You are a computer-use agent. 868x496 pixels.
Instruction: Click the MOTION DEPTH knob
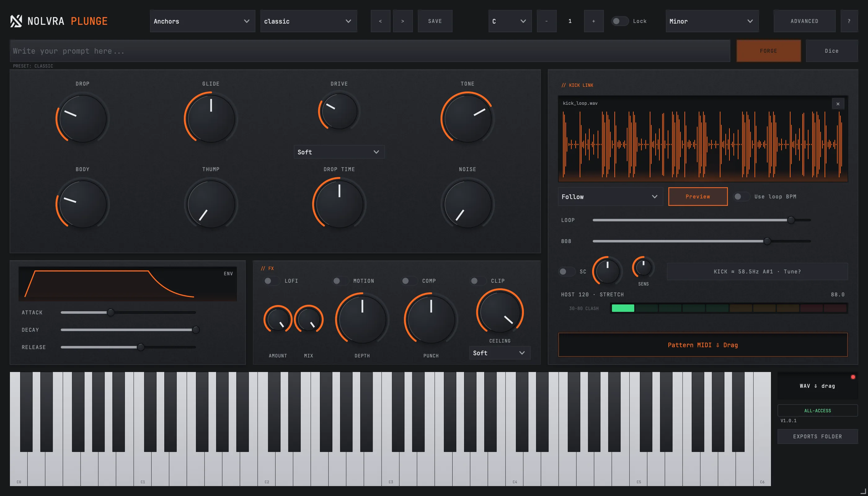(362, 319)
